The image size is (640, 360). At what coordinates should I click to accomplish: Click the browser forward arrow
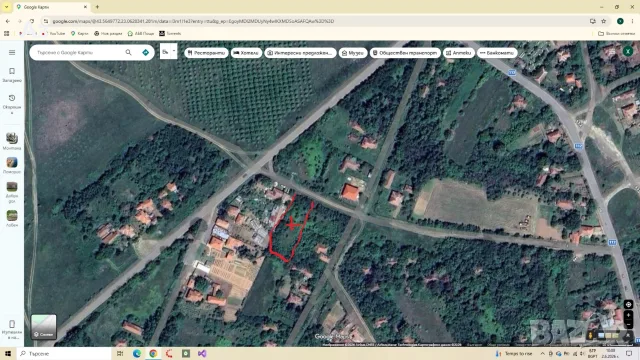click(x=20, y=21)
